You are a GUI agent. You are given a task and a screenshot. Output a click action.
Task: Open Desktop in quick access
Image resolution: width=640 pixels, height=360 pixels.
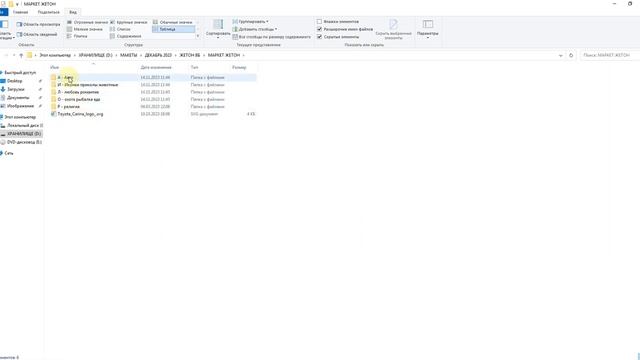point(15,81)
